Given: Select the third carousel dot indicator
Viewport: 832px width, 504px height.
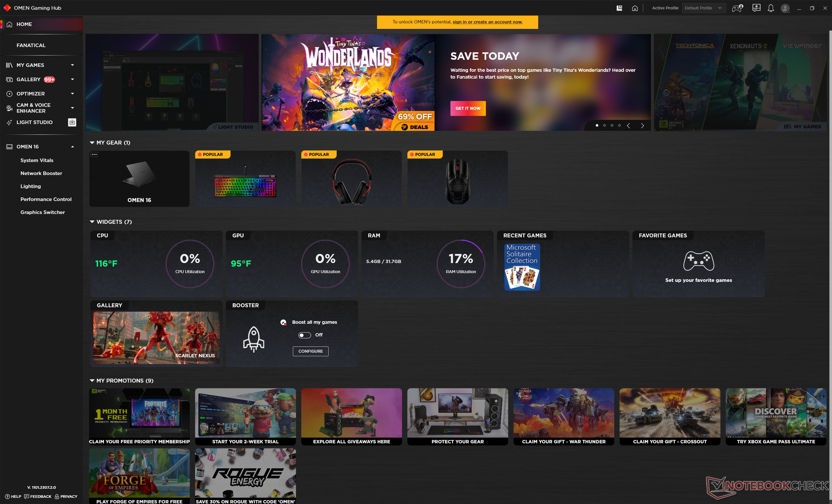Looking at the screenshot, I should click(x=612, y=126).
